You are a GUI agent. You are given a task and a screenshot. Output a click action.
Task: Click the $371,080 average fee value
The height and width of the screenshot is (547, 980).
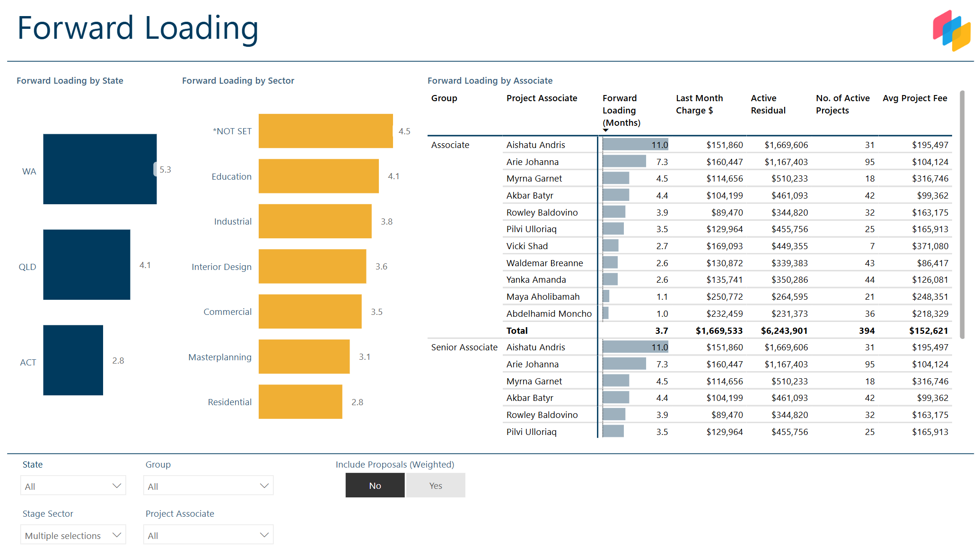pyautogui.click(x=930, y=246)
